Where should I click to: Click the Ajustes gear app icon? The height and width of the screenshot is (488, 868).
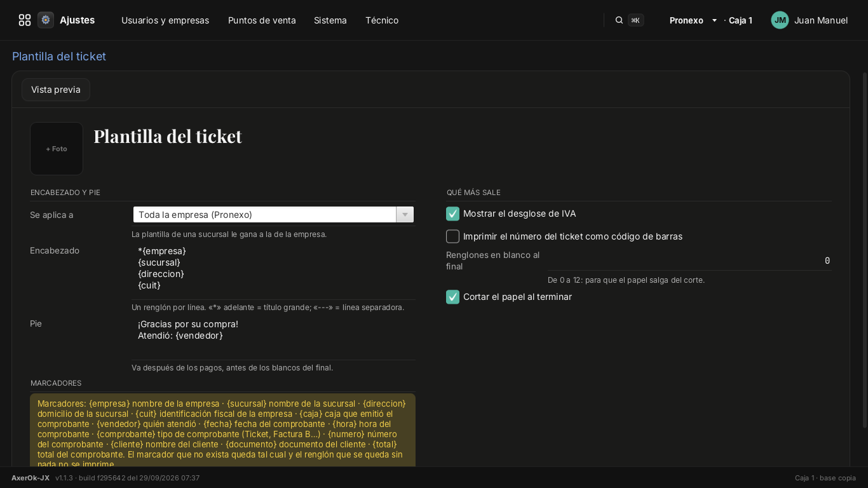click(x=46, y=20)
